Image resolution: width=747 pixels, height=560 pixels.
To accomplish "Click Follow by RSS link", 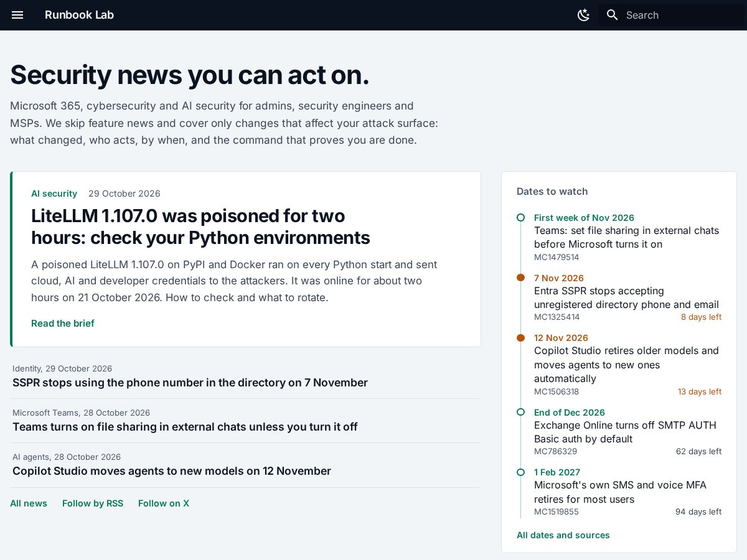I will [x=93, y=503].
